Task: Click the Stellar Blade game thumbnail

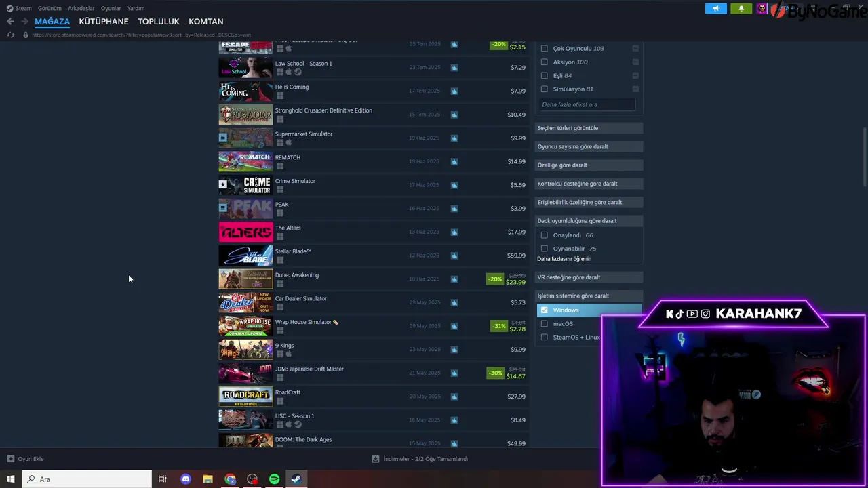Action: (245, 256)
